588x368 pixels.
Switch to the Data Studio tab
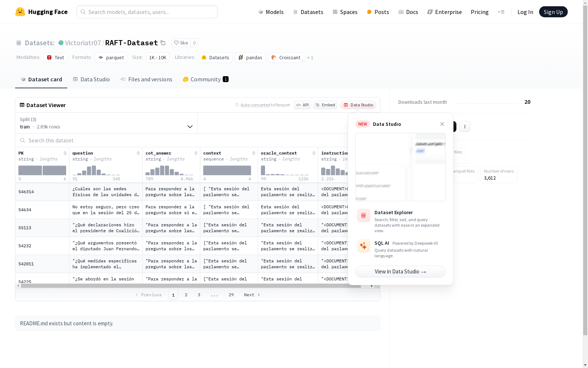coord(92,79)
